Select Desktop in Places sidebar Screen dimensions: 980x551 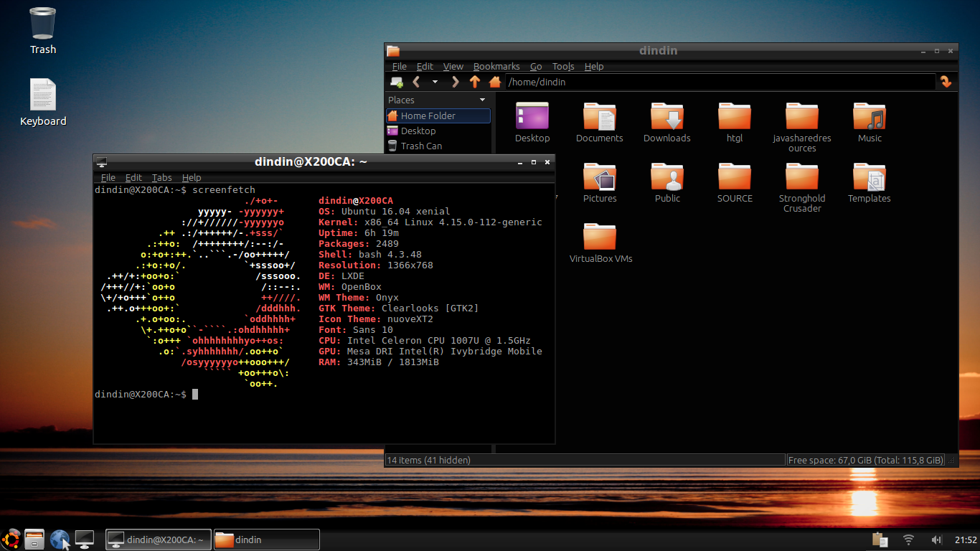point(438,131)
